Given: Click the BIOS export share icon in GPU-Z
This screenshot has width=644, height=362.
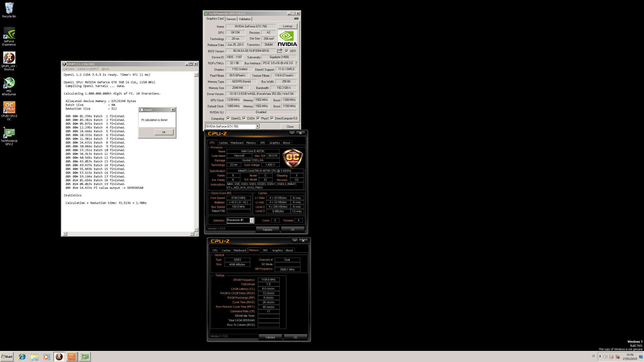Looking at the screenshot, I should (x=280, y=51).
